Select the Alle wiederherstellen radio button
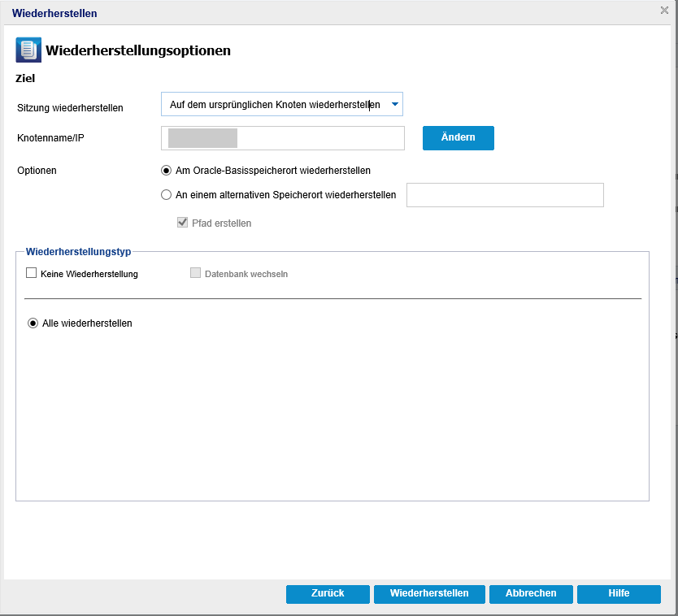This screenshot has width=678, height=616. [x=33, y=323]
